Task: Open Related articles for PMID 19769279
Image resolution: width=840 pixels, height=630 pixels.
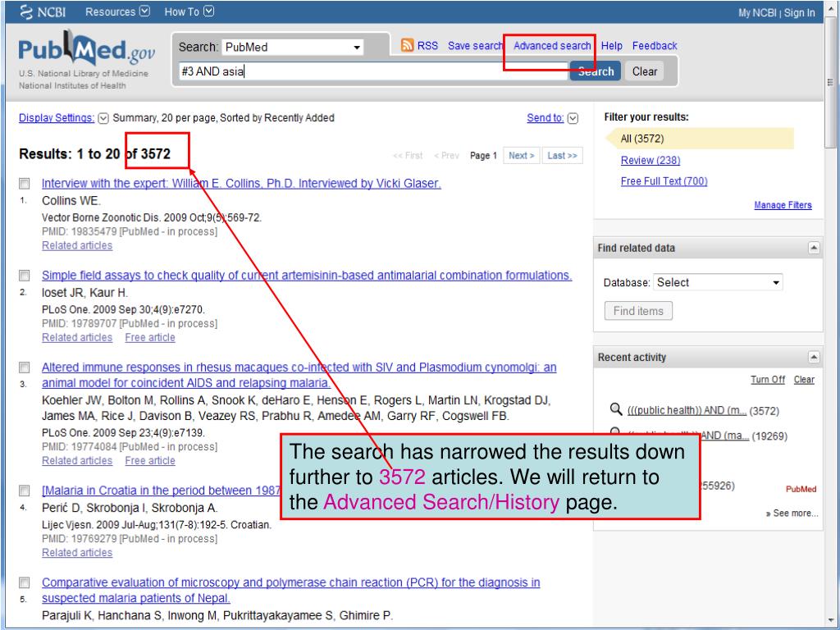Action: pyautogui.click(x=77, y=554)
